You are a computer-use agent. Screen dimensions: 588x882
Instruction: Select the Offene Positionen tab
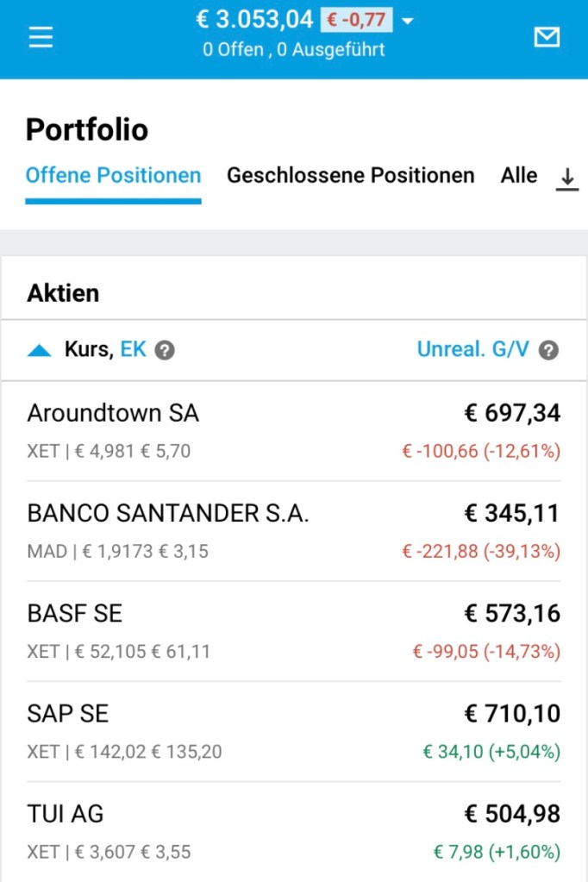click(x=113, y=176)
